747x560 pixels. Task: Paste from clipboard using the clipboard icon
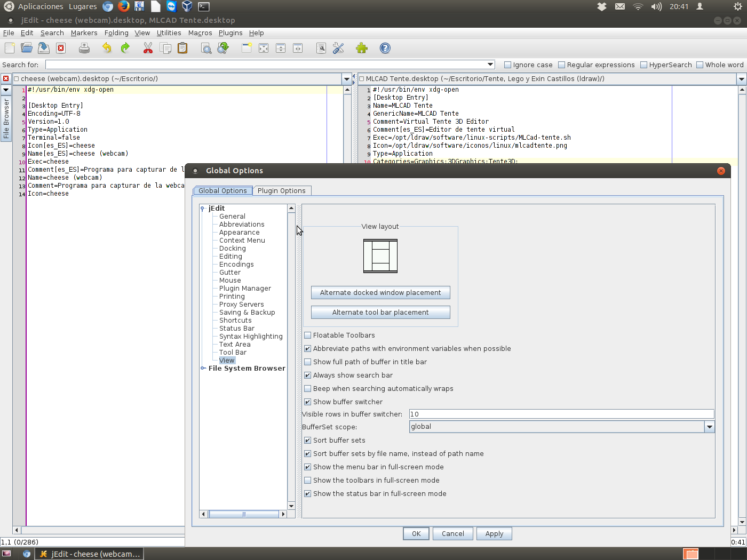tap(181, 48)
